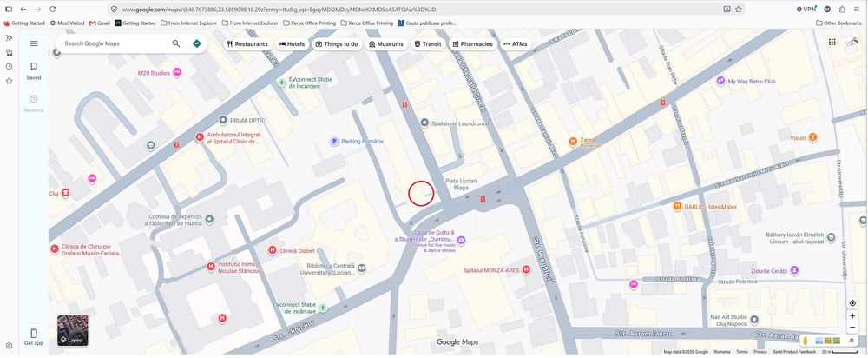
Task: Open the Zidurile Cetății attraction pin
Action: 794,270
